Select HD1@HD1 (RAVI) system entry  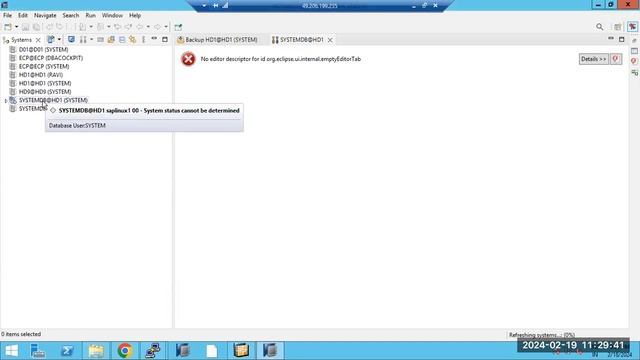(36, 75)
